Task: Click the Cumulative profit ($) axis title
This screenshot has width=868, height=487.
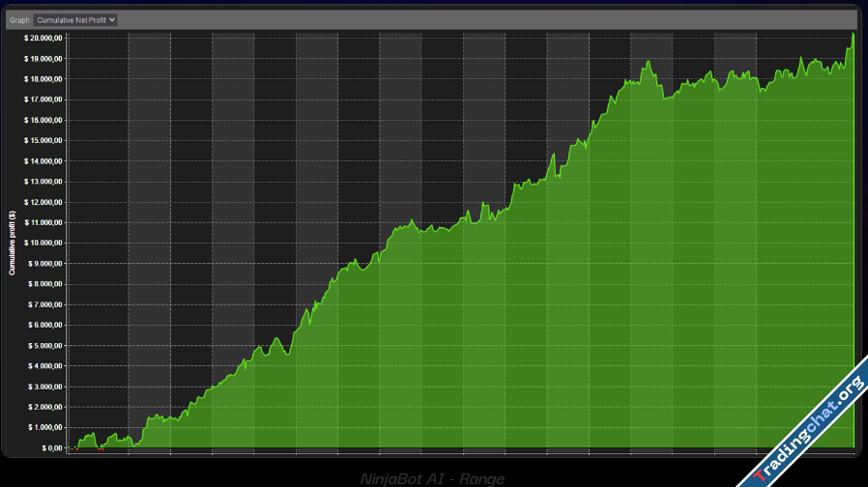Action: (13, 243)
